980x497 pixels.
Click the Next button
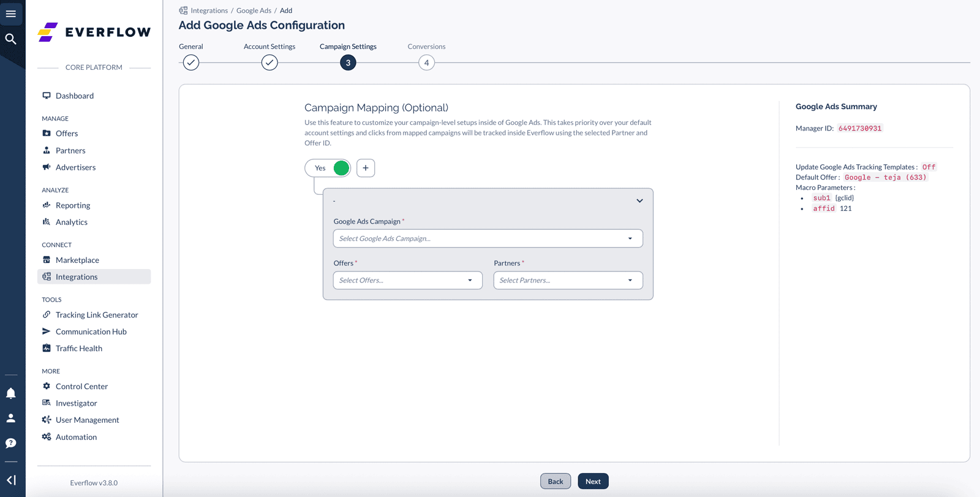(593, 481)
